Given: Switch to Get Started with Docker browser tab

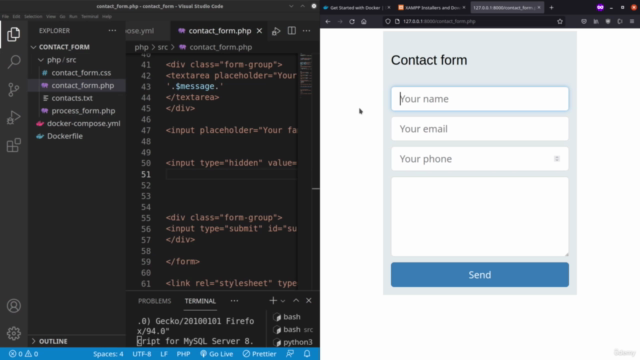Looking at the screenshot, I should (357, 7).
